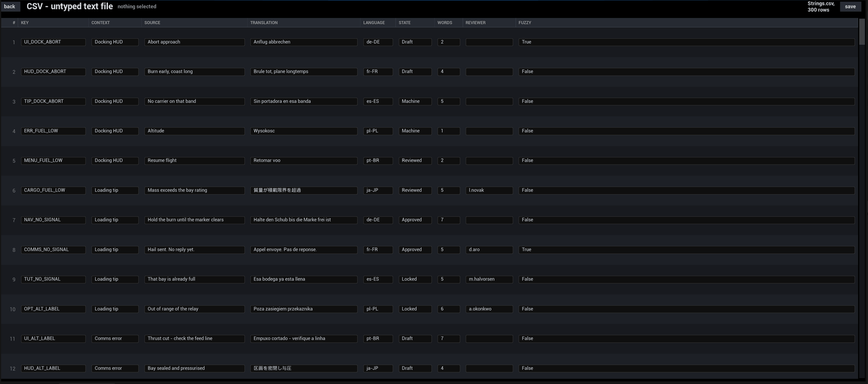868x384 pixels.
Task: Click the Fuzzy value for COMMS_NO_SIGNAL row
Action: (687, 250)
